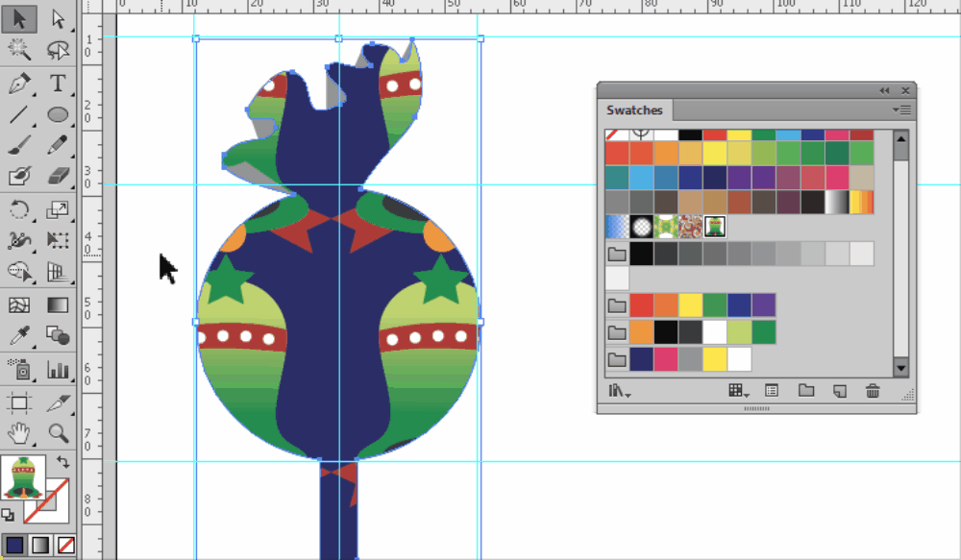Choose the Rotate tool
The width and height of the screenshot is (961, 560).
pyautogui.click(x=19, y=209)
